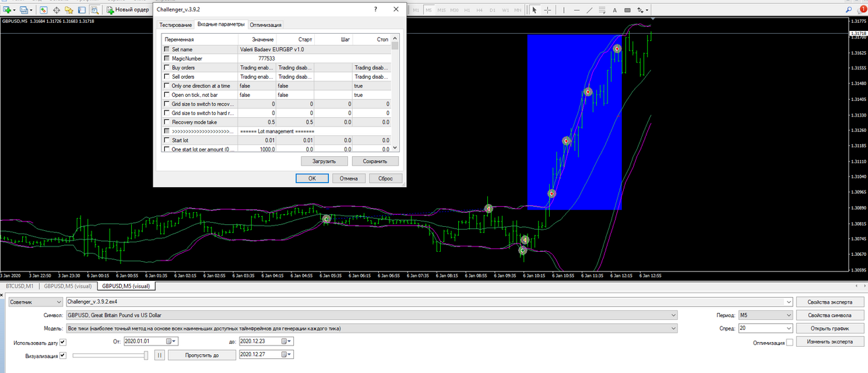Select the H1 timeframe button
The image size is (868, 373).
click(x=467, y=10)
